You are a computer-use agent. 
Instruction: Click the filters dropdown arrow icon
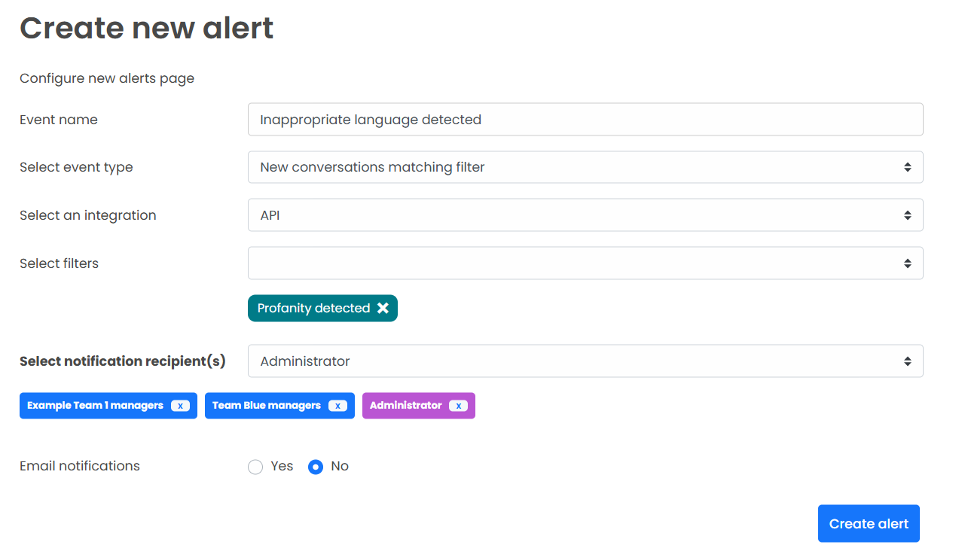point(908,263)
